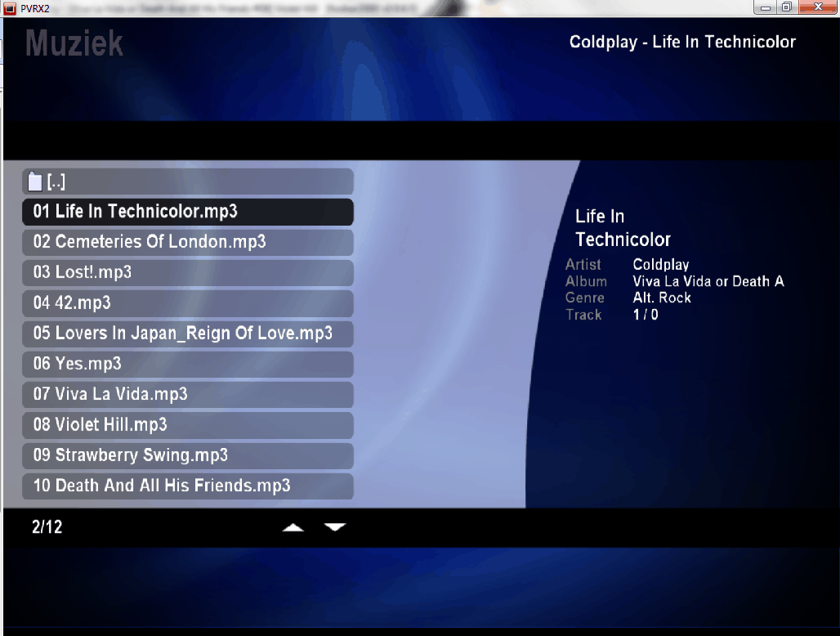Click the Genre value Alt. Rock
Image resolution: width=840 pixels, height=636 pixels.
[x=662, y=298]
